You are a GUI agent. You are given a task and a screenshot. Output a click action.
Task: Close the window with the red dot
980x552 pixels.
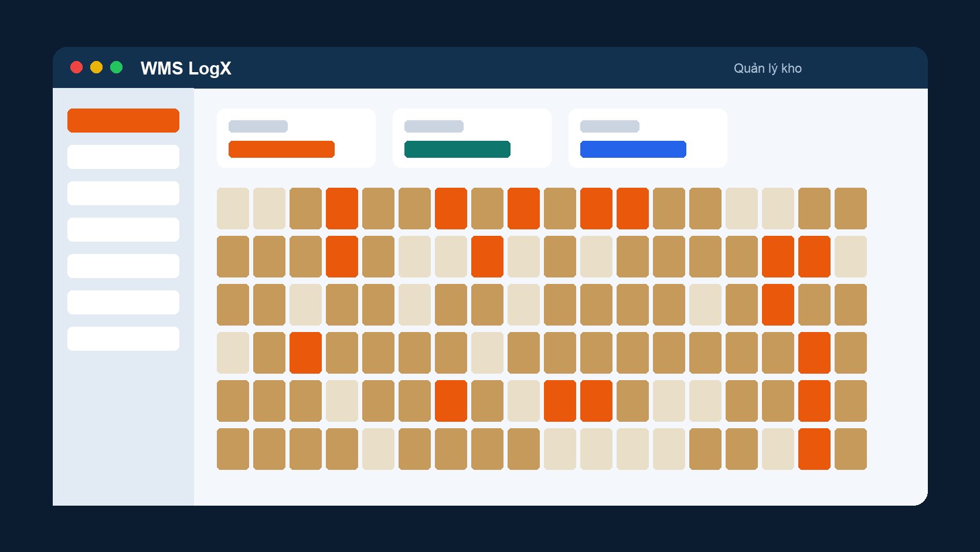[76, 67]
